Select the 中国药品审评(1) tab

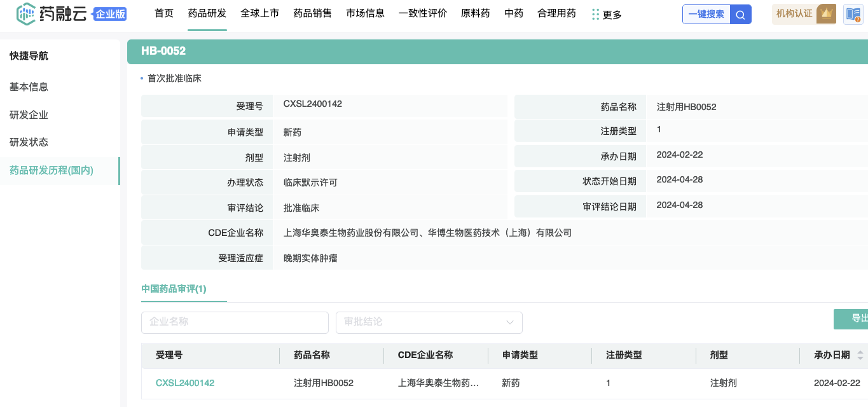[174, 289]
